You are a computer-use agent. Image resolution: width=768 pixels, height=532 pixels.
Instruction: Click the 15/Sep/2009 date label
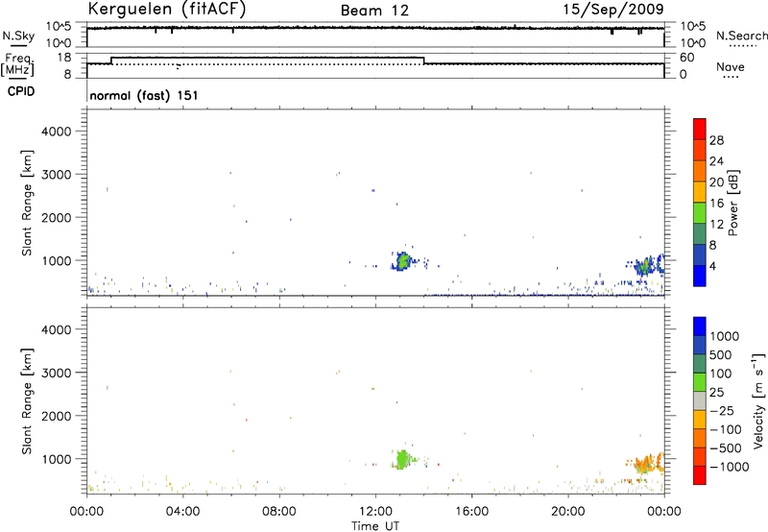[613, 10]
